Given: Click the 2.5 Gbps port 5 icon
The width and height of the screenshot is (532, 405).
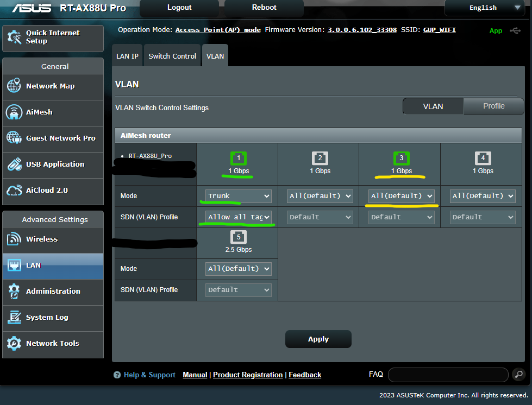Looking at the screenshot, I should pyautogui.click(x=239, y=237).
